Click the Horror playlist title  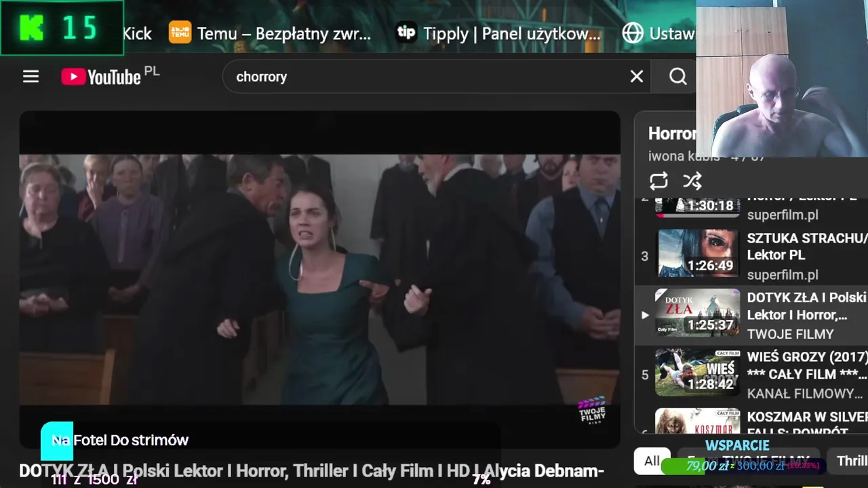tap(671, 134)
